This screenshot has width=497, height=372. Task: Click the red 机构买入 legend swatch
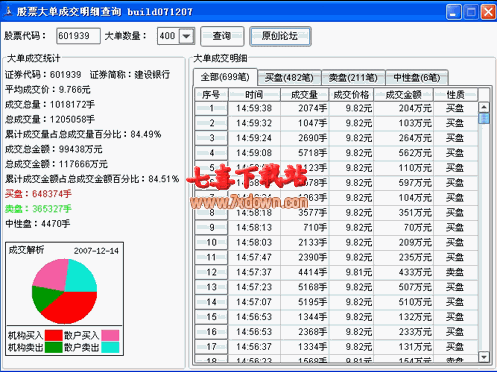click(53, 335)
